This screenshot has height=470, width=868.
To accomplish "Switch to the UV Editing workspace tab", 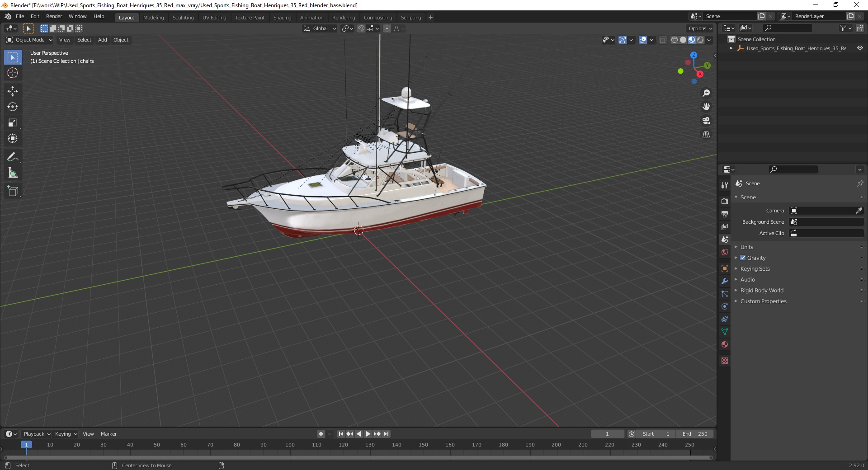I will (x=214, y=18).
